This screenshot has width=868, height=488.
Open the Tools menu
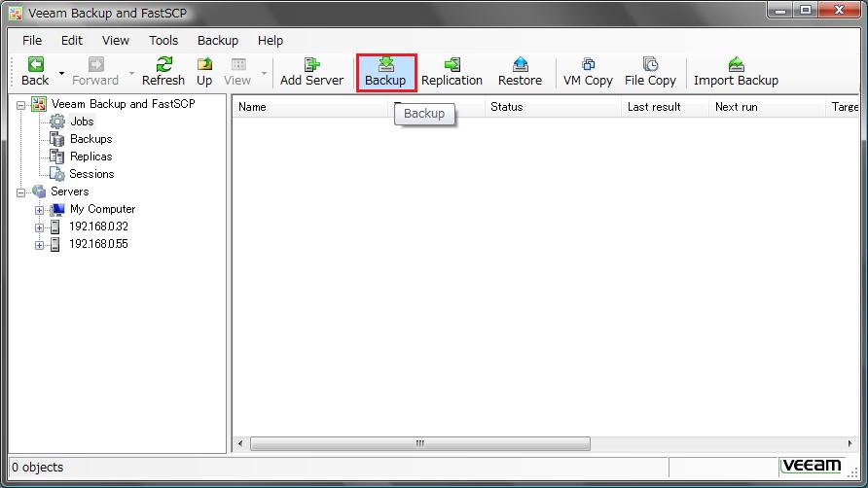pyautogui.click(x=163, y=41)
